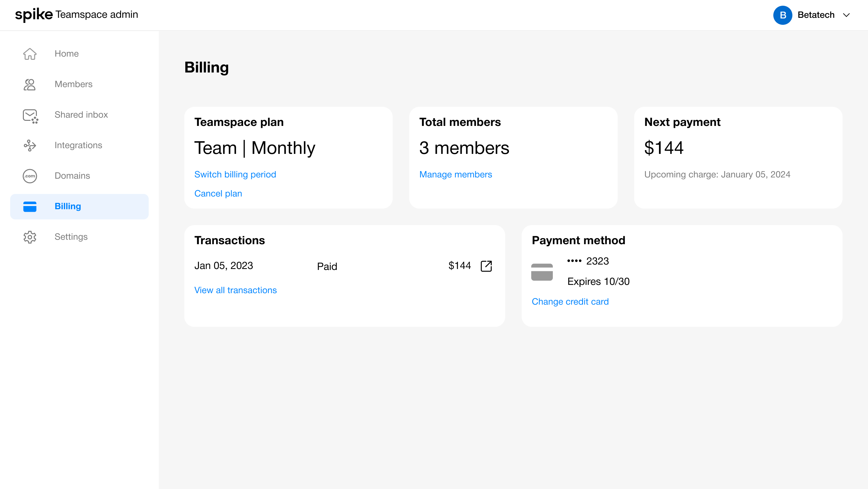Click the blue Betatech B avatar

[783, 15]
